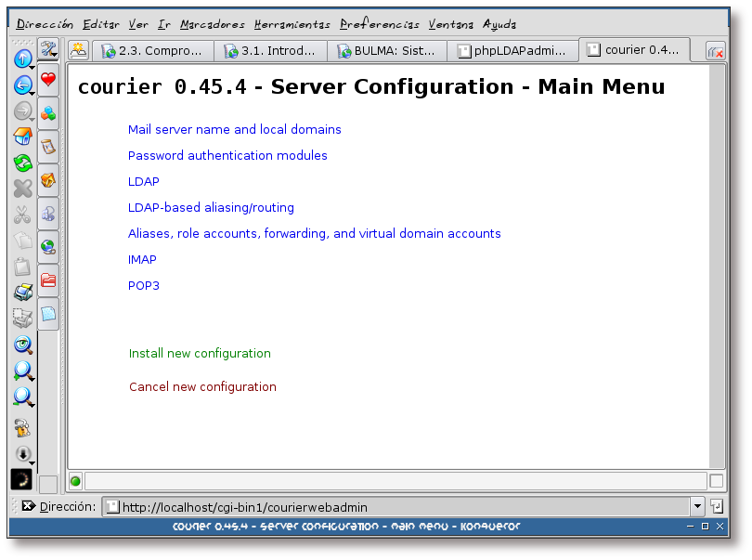
Task: Toggle the view link checkbox in the status bar
Action: point(716,481)
